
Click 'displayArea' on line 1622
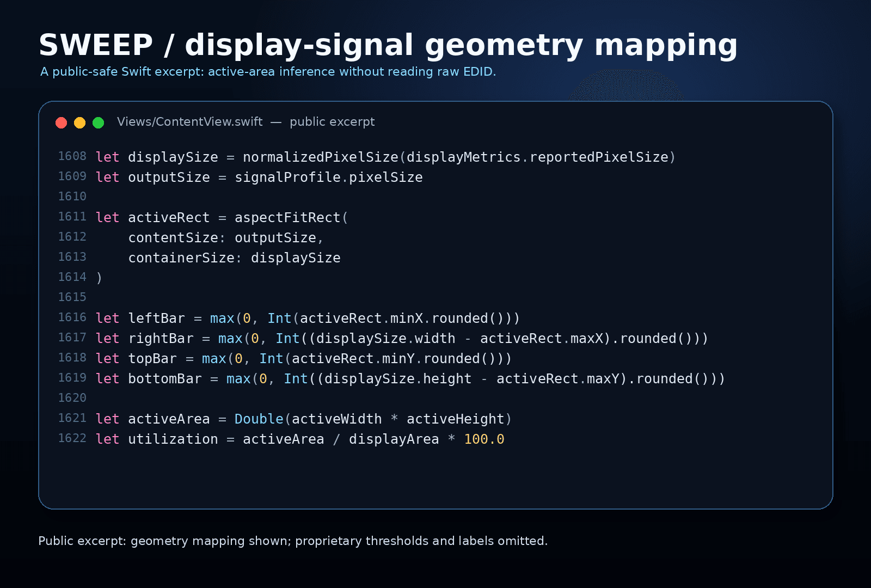394,439
